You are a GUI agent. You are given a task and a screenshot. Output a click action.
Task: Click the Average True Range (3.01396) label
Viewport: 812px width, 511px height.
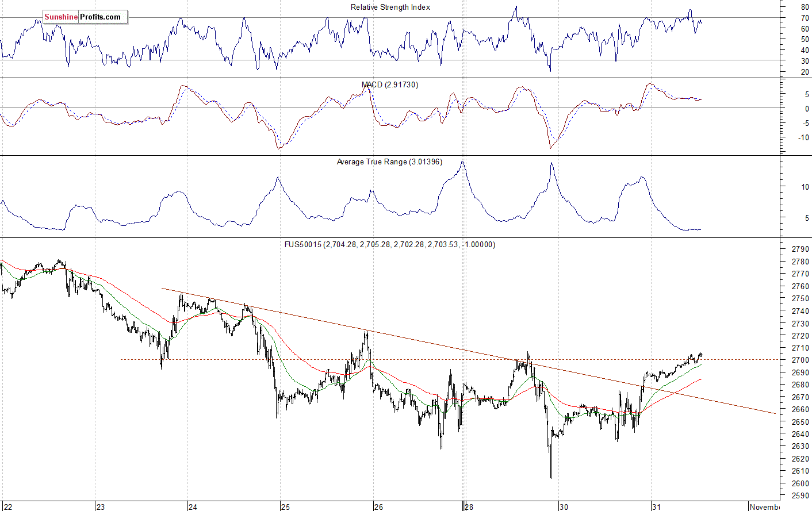point(389,162)
